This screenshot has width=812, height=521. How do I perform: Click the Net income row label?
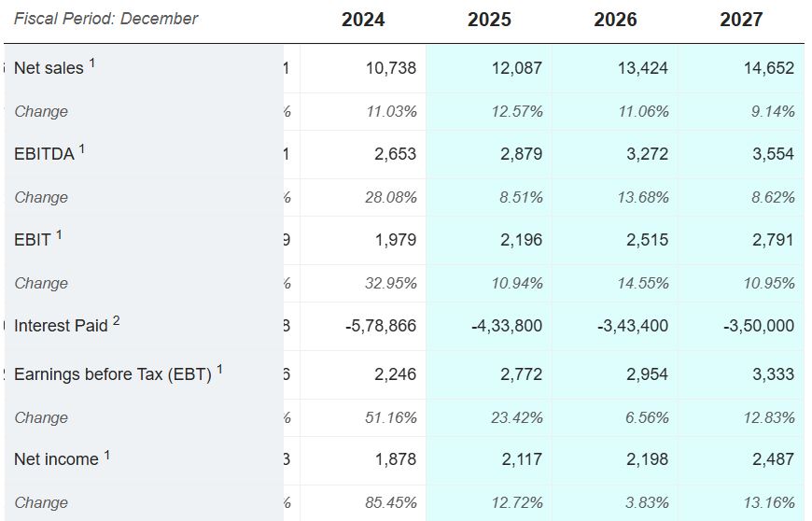pyautogui.click(x=56, y=459)
